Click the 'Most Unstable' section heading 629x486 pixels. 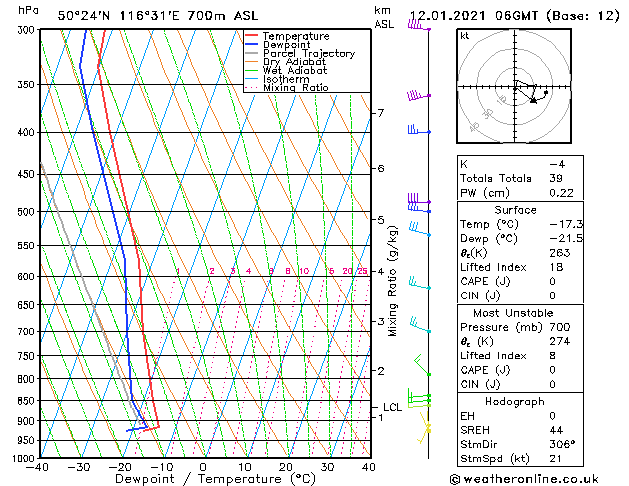[513, 313]
